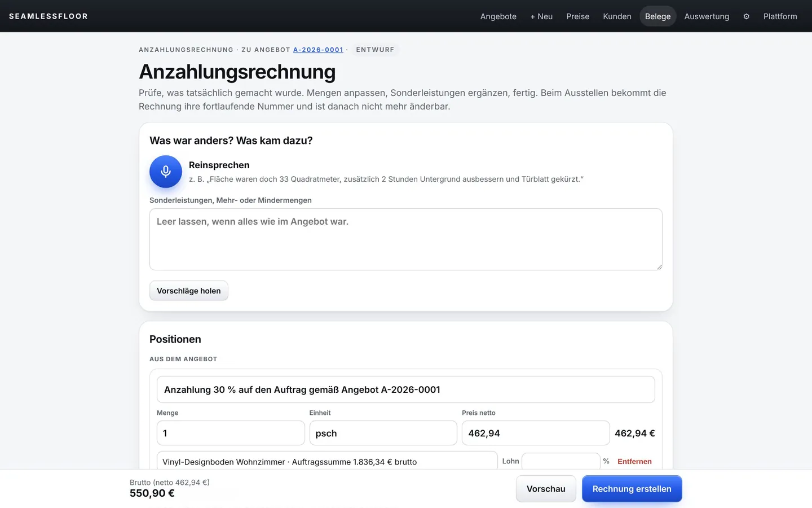Click the Vorschläge holen button
The height and width of the screenshot is (508, 812).
click(x=189, y=291)
